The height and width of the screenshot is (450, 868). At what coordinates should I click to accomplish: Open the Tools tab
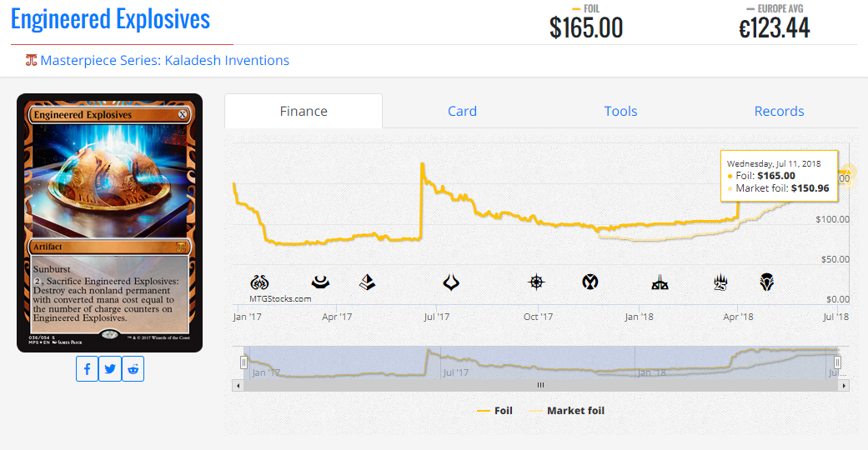620,112
